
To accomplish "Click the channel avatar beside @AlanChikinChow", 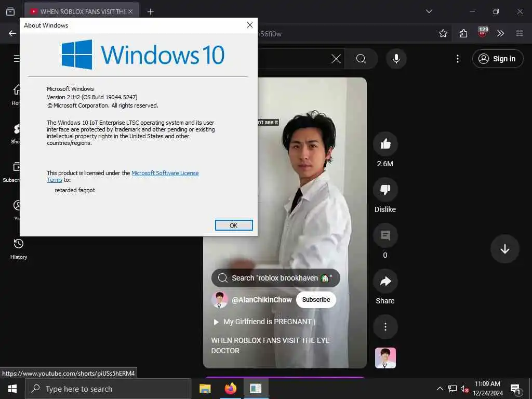I will click(x=220, y=300).
